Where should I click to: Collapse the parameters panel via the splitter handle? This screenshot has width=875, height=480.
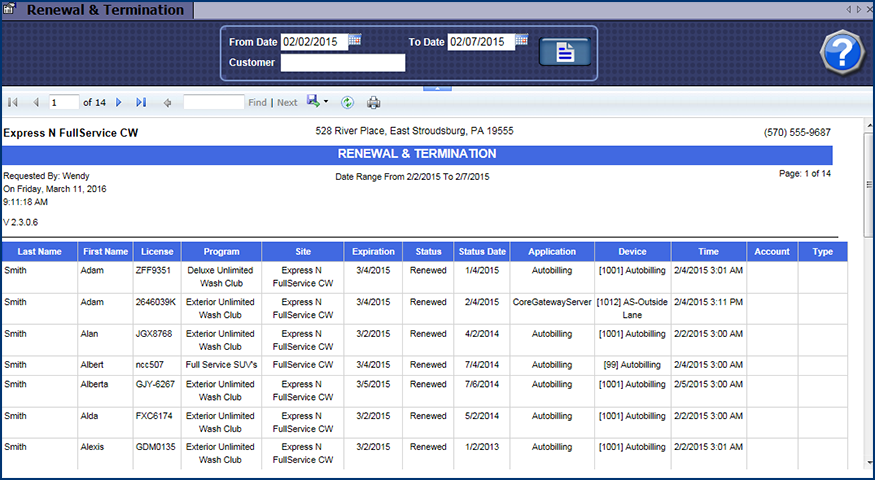pos(437,88)
